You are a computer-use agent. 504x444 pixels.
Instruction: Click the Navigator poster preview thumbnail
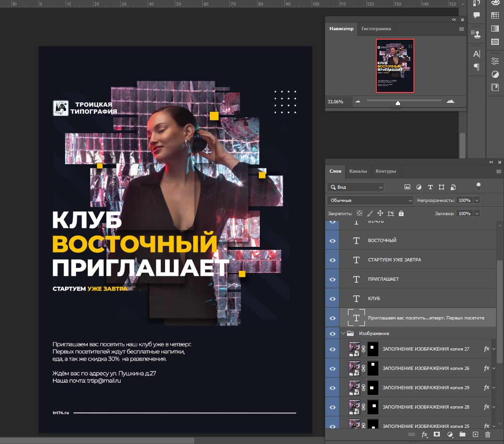[x=395, y=66]
